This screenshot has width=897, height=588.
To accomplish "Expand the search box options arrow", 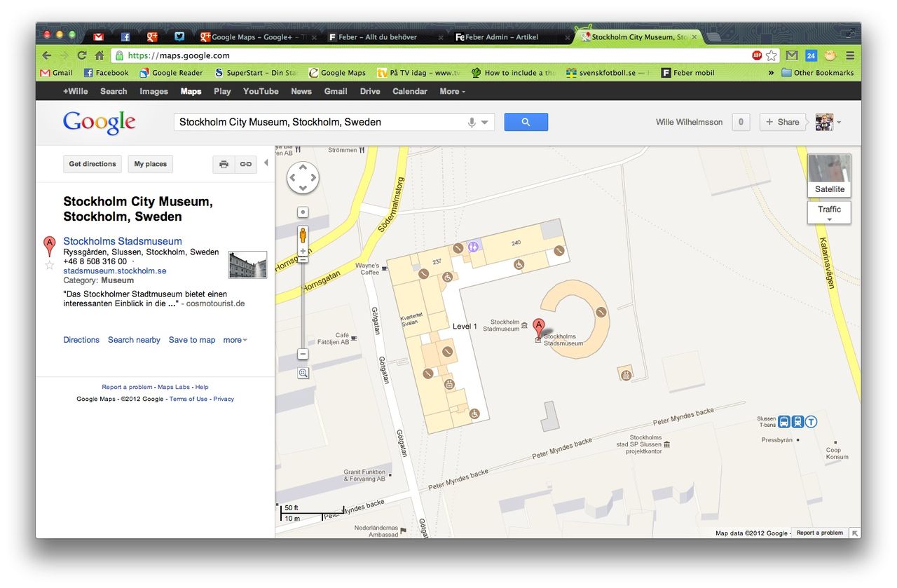I will coord(485,123).
